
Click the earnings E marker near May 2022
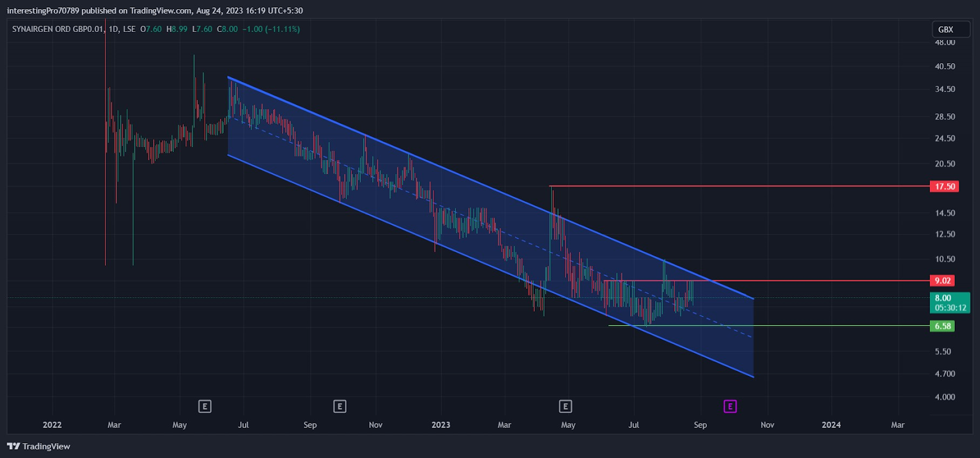click(205, 406)
